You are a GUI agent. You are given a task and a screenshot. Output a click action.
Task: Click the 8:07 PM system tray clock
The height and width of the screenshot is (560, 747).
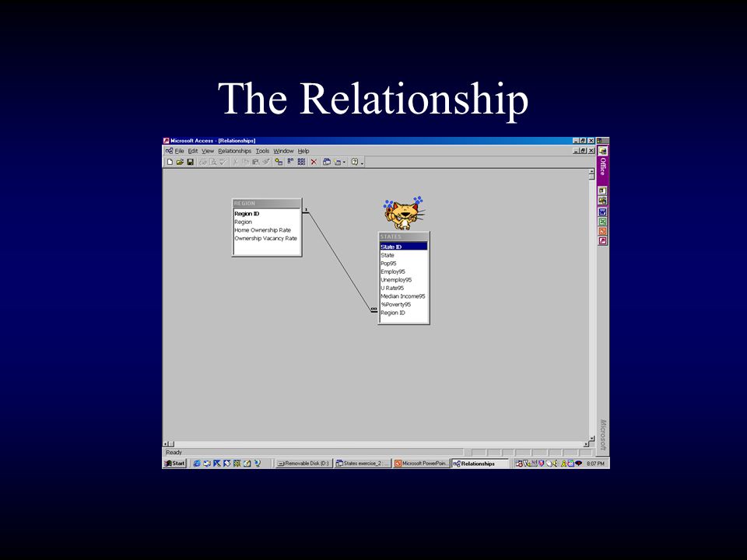pyautogui.click(x=595, y=464)
